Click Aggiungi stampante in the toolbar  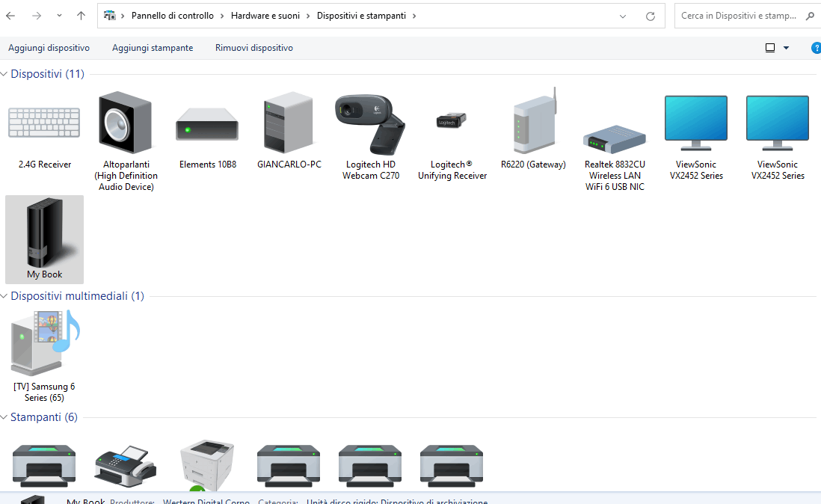(x=153, y=48)
